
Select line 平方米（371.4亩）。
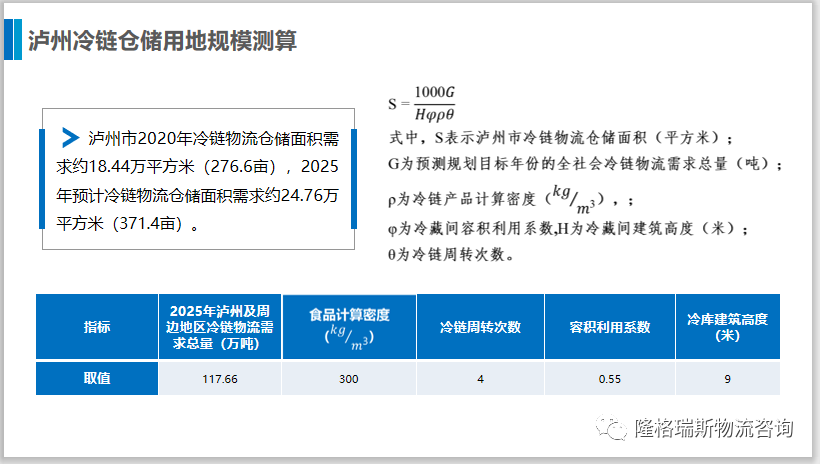click(x=128, y=223)
